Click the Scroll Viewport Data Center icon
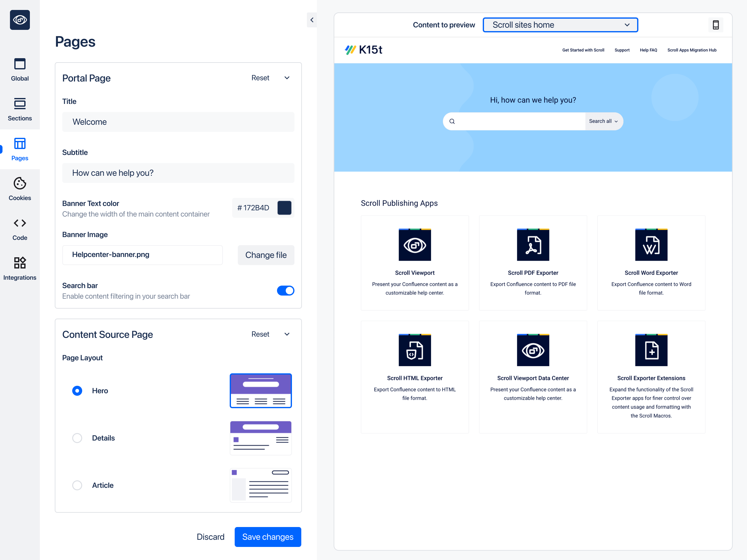The height and width of the screenshot is (560, 747). [533, 350]
